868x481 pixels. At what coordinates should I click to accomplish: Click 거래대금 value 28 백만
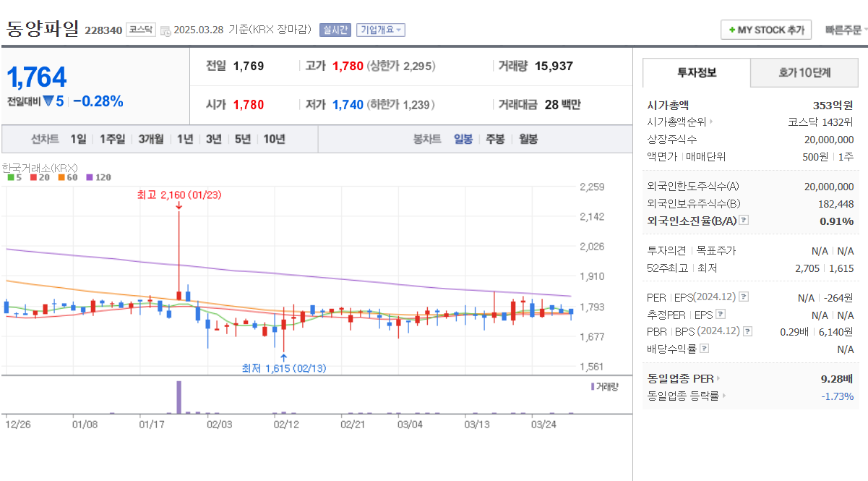click(562, 105)
